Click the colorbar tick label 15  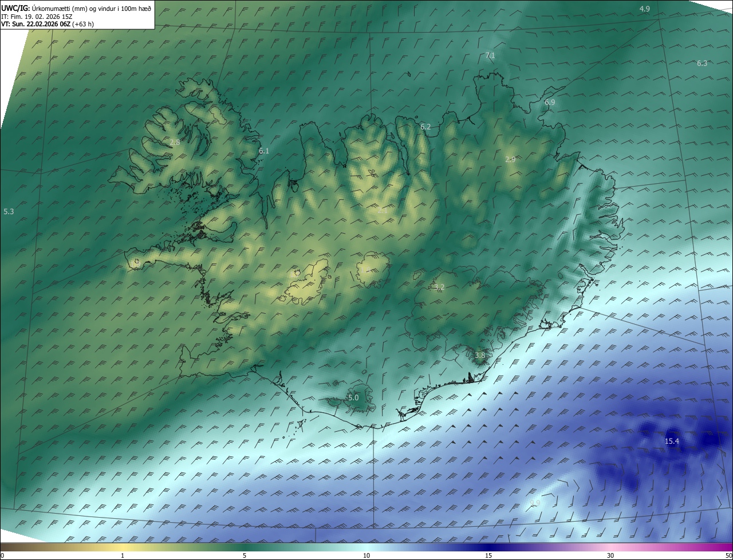click(488, 555)
